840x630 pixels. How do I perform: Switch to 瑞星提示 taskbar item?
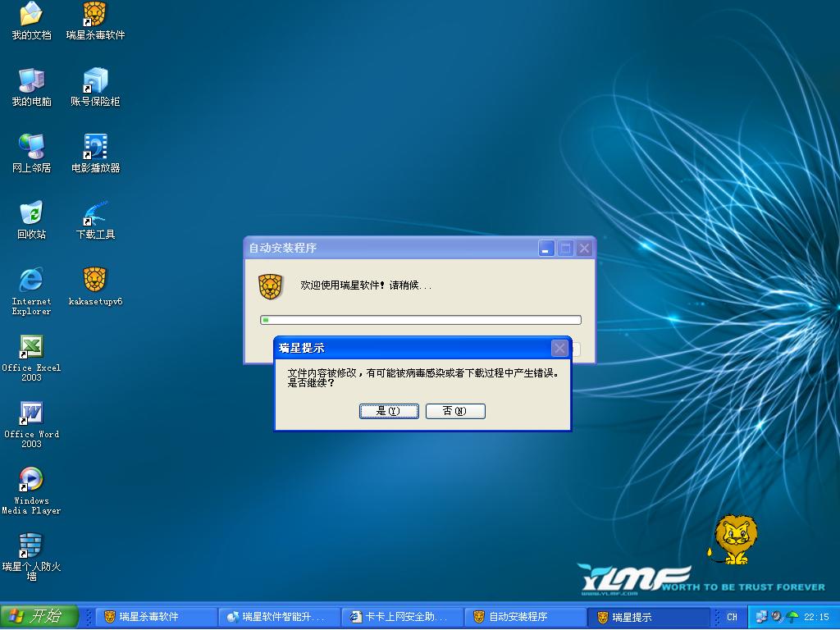coord(648,617)
